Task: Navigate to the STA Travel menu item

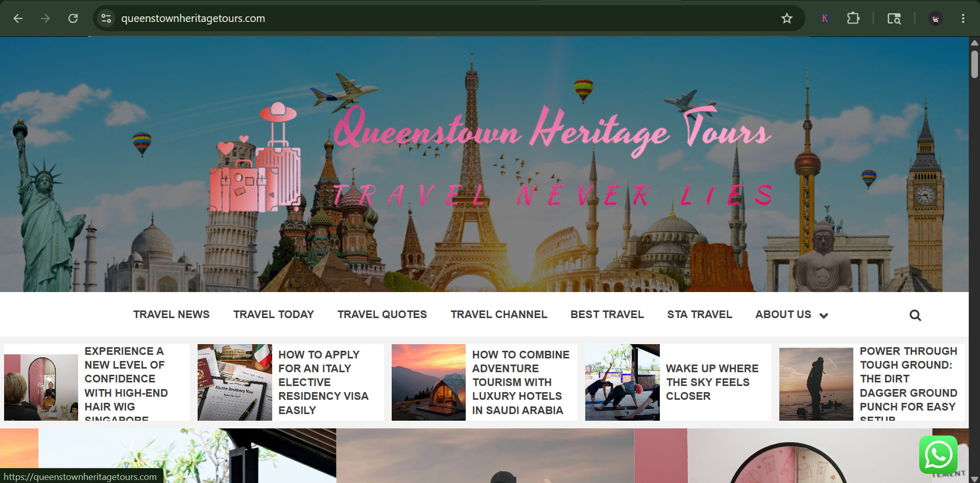Action: coord(700,315)
